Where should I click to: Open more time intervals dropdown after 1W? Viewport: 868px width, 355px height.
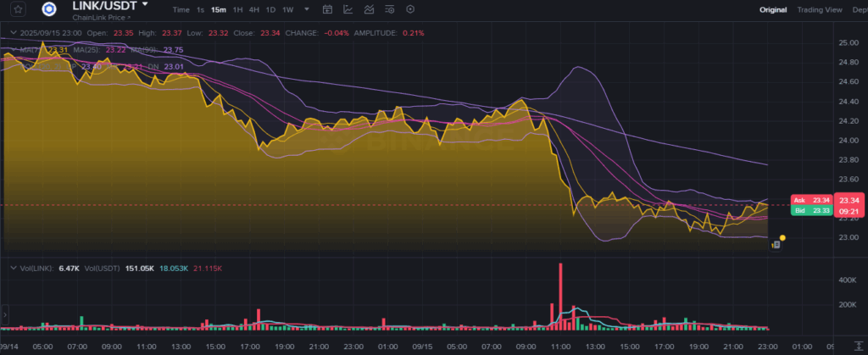[x=305, y=10]
